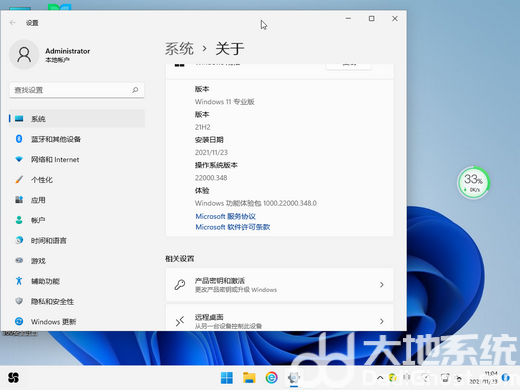Open 帐户 settings
This screenshot has height=390, width=520.
[x=77, y=220]
